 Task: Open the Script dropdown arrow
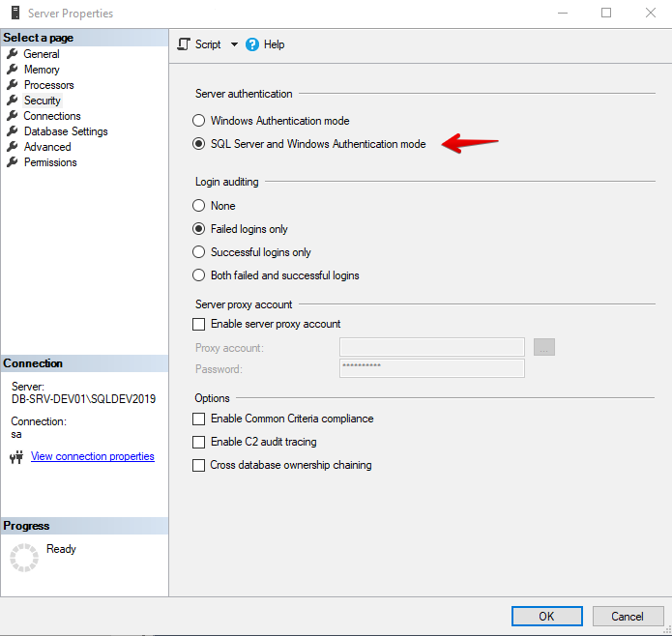point(233,44)
